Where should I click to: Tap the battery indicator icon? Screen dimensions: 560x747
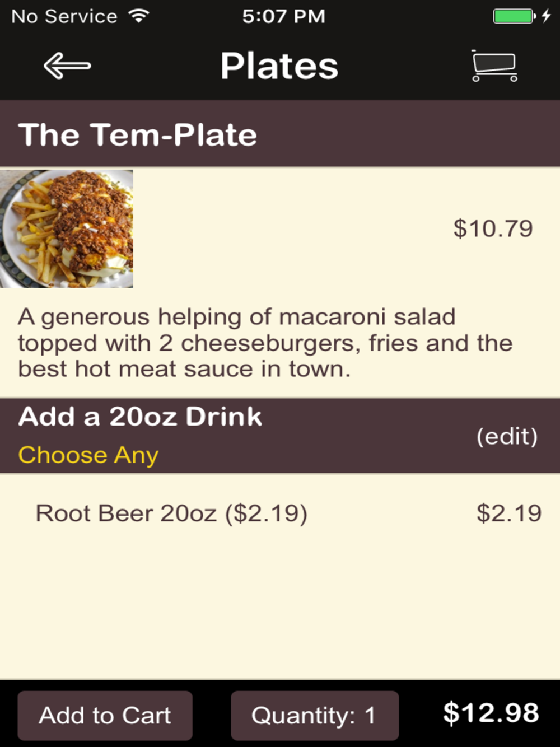pos(514,16)
